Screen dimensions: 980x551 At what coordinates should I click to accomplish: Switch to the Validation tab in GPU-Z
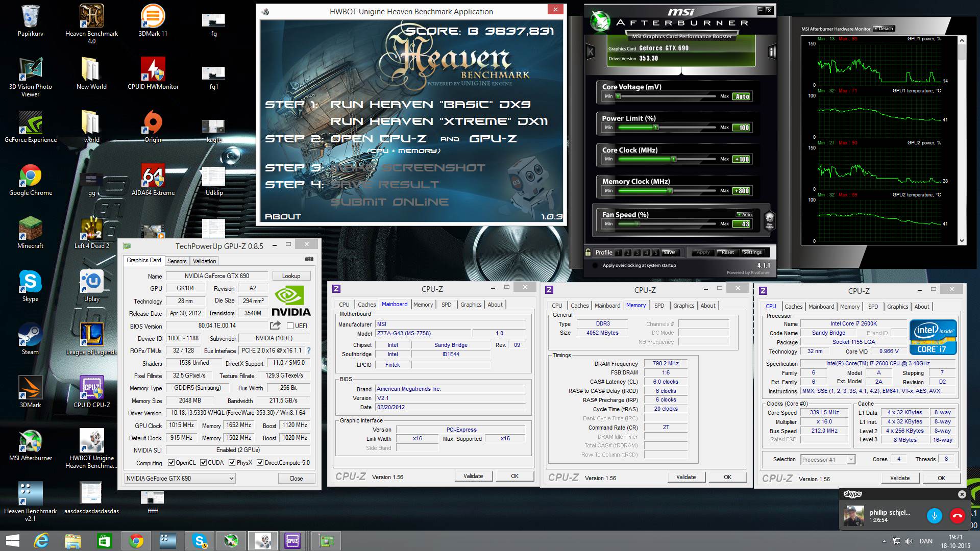coord(204,261)
